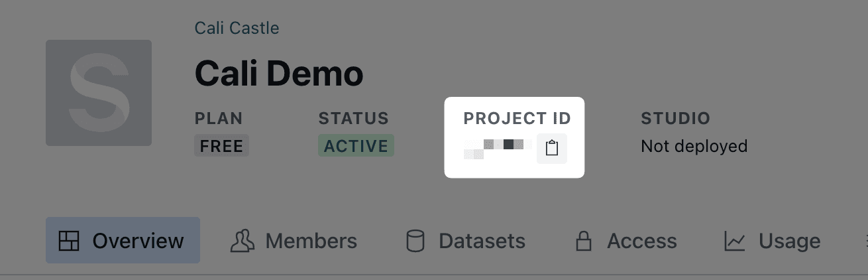
Task: Open the Cali Castle organization link
Action: (237, 28)
